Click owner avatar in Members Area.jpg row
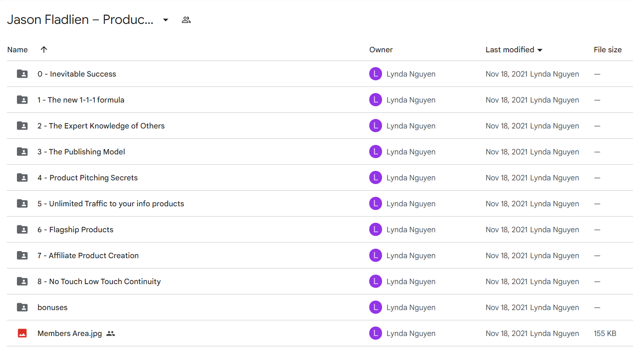The height and width of the screenshot is (364, 633). point(375,333)
